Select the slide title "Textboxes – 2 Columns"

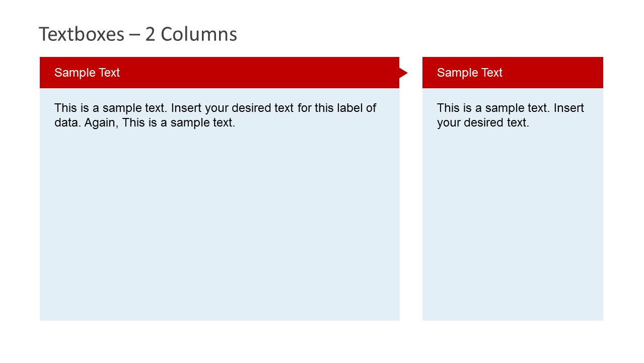[138, 34]
